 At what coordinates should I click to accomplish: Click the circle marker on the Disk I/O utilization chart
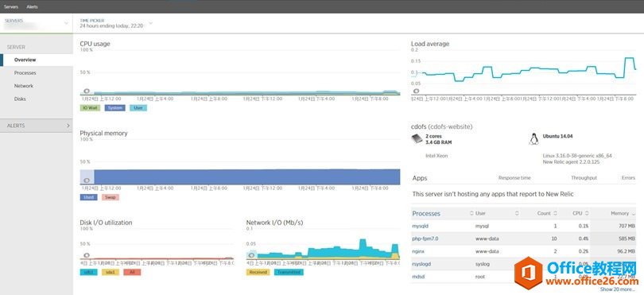click(x=86, y=255)
